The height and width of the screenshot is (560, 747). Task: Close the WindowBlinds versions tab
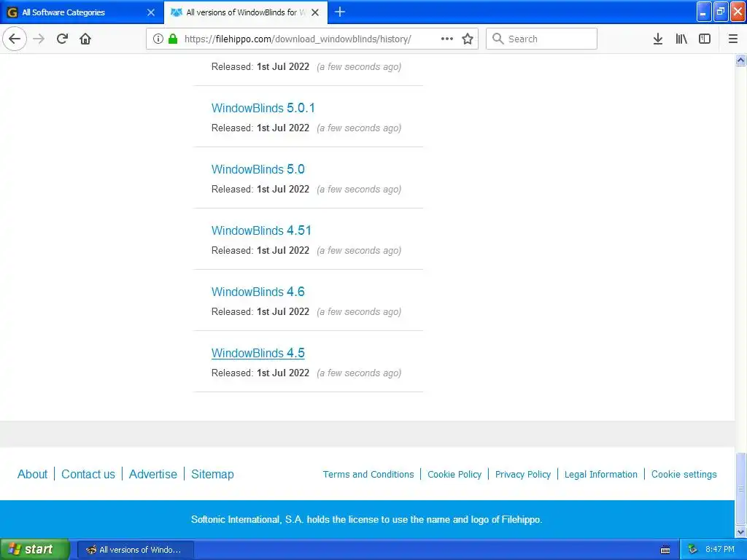[315, 12]
